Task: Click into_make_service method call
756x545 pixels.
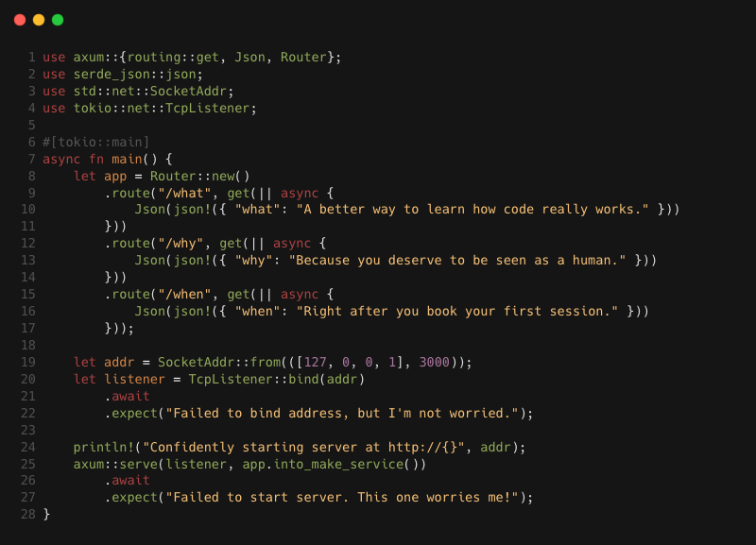Action: (x=338, y=464)
